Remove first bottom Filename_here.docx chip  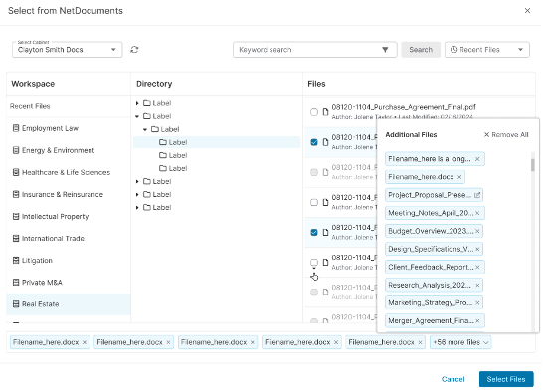[85, 342]
